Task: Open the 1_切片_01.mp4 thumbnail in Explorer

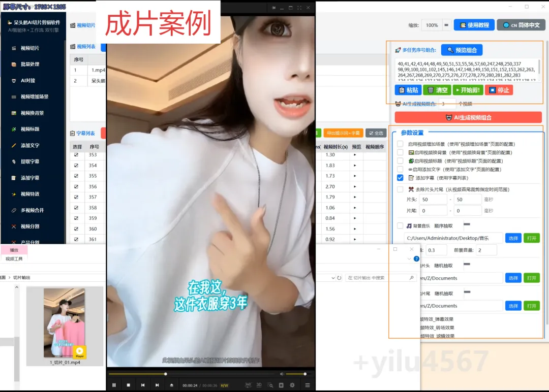Action: coord(65,323)
